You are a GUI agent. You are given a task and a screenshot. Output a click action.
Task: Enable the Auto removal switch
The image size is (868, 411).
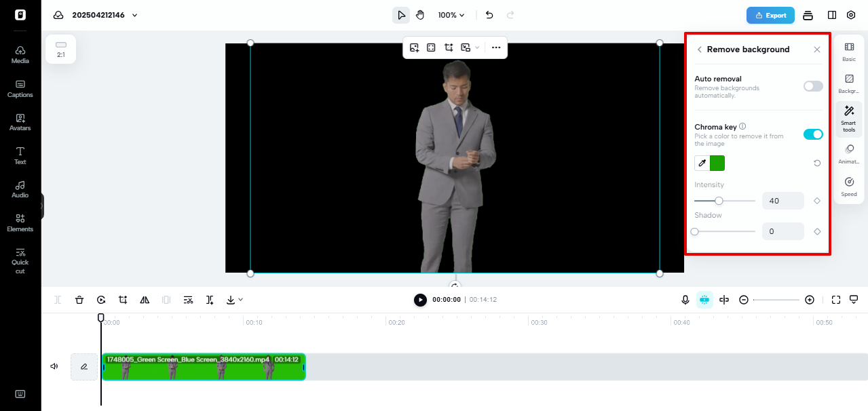[x=813, y=86]
